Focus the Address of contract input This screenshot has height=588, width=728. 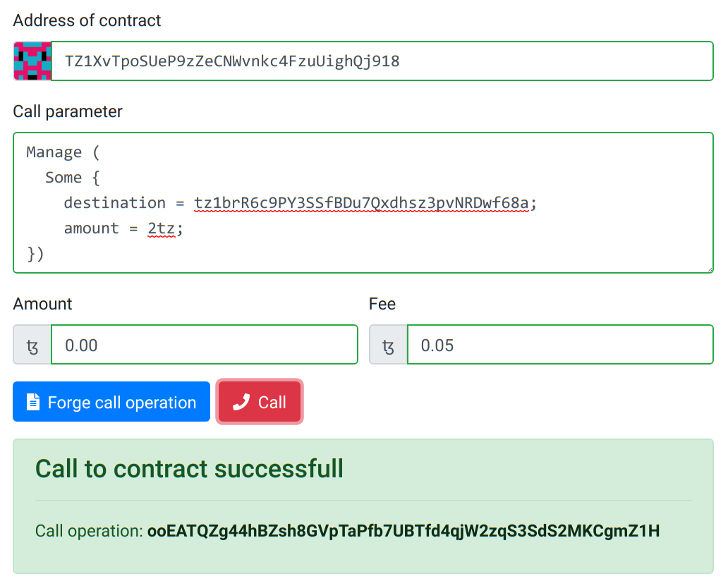click(x=381, y=61)
